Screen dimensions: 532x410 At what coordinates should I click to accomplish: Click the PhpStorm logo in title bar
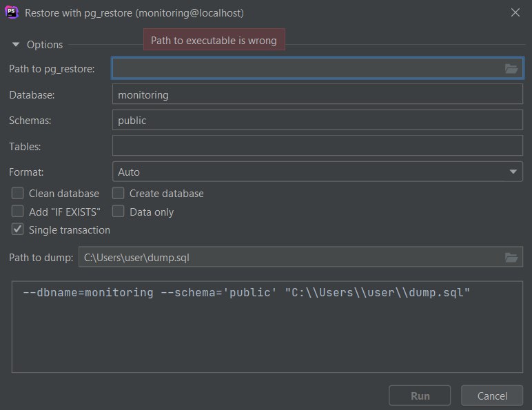pos(11,12)
